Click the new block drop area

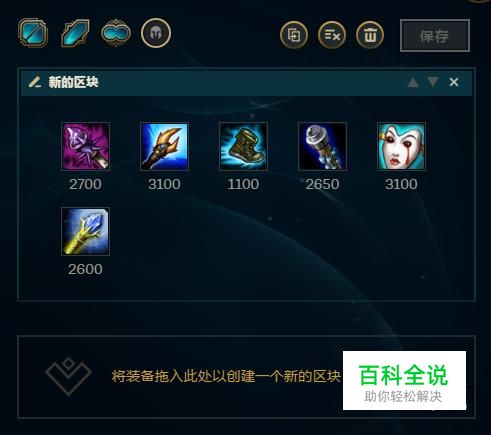click(246, 377)
